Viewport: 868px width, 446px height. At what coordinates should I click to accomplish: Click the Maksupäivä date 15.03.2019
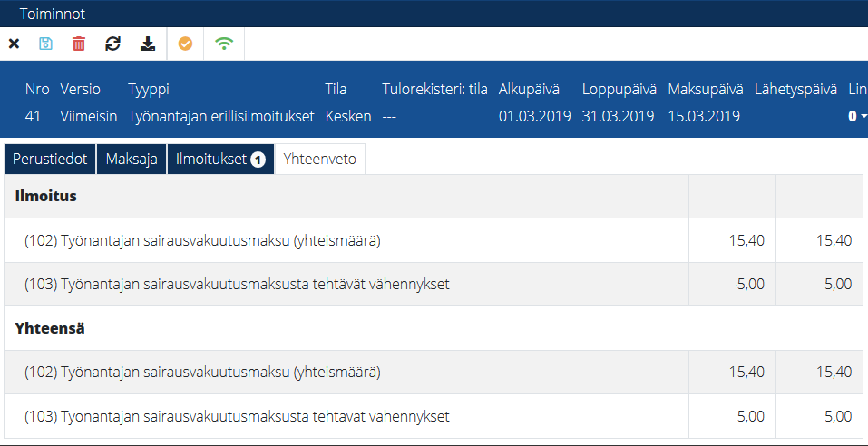point(704,116)
